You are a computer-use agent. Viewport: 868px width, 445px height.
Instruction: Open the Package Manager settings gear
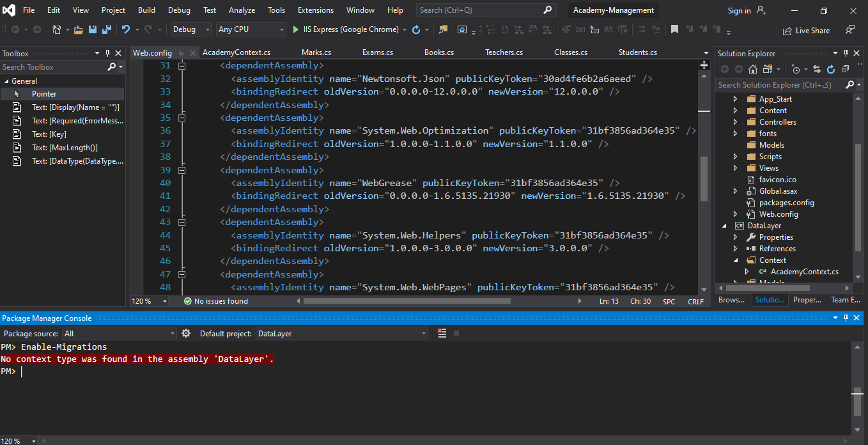pyautogui.click(x=186, y=333)
